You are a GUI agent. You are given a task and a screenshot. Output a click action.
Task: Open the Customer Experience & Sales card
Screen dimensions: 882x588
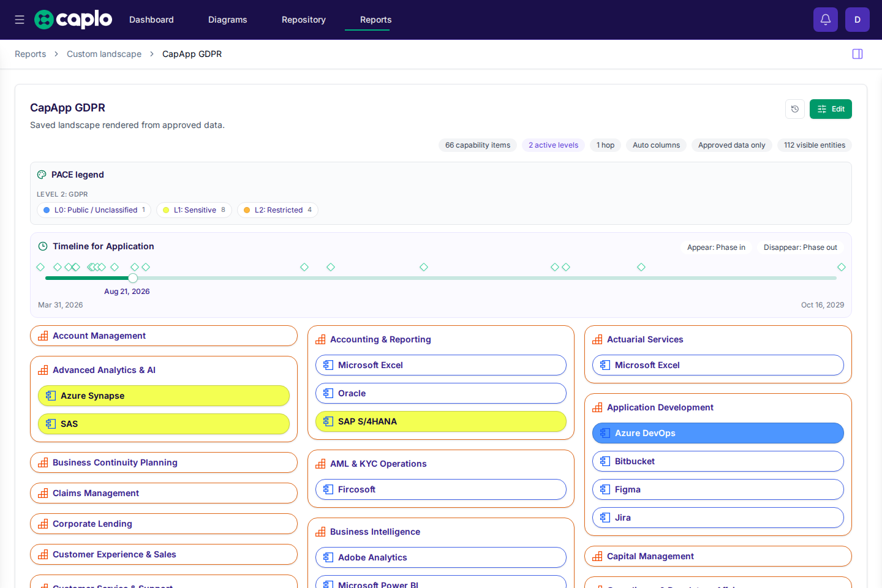[164, 554]
